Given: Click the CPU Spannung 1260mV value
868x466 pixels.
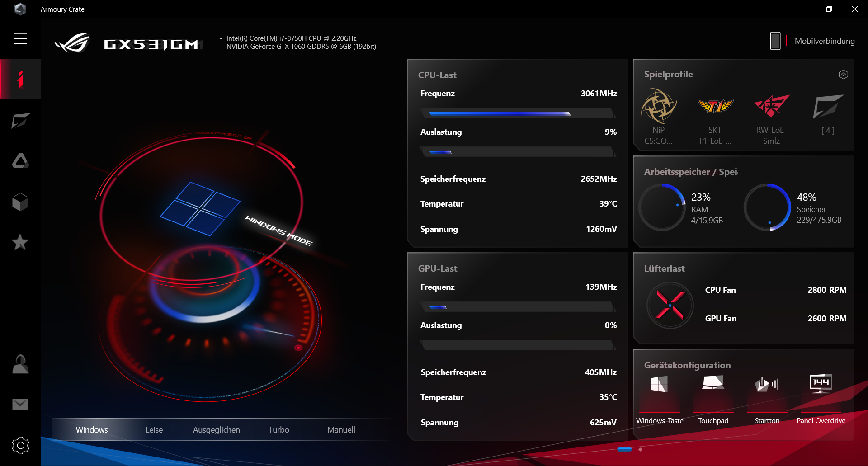Looking at the screenshot, I should (x=602, y=229).
